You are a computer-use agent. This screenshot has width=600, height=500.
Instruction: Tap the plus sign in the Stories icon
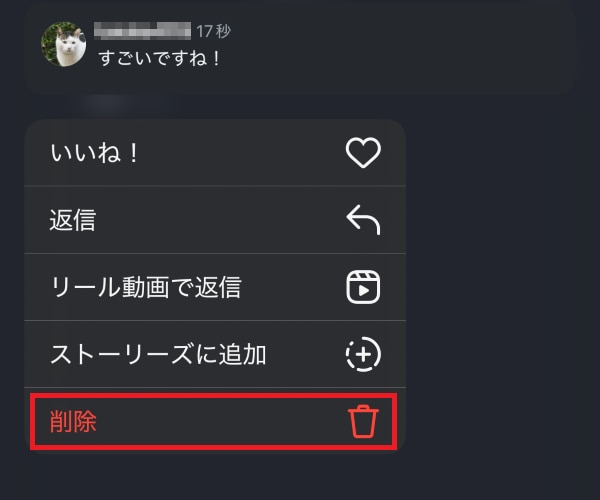pos(363,355)
